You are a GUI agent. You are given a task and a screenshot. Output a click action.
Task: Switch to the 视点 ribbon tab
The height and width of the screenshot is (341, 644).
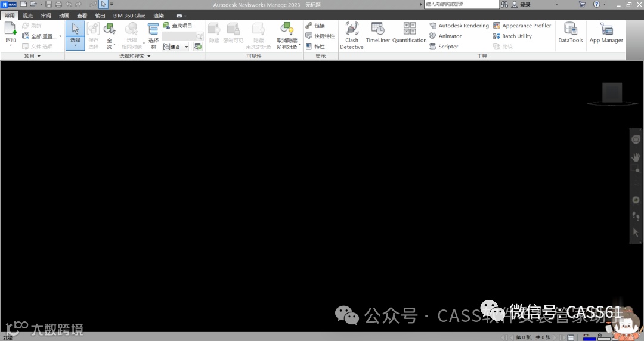pos(27,15)
